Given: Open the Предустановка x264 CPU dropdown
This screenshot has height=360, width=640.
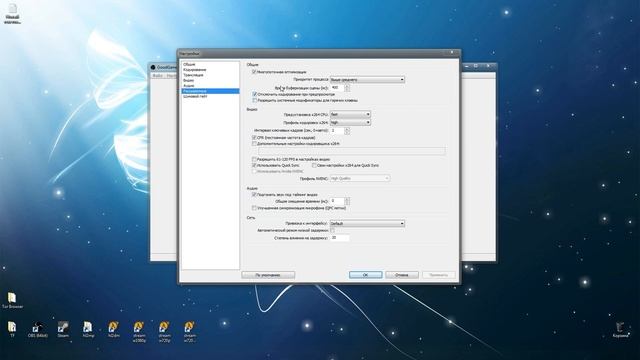Looking at the screenshot, I should [x=350, y=114].
